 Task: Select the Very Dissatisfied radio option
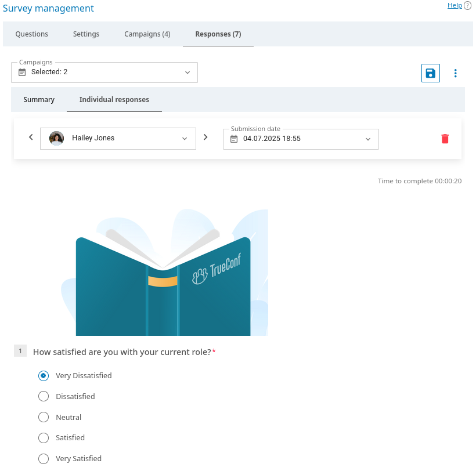click(x=44, y=376)
